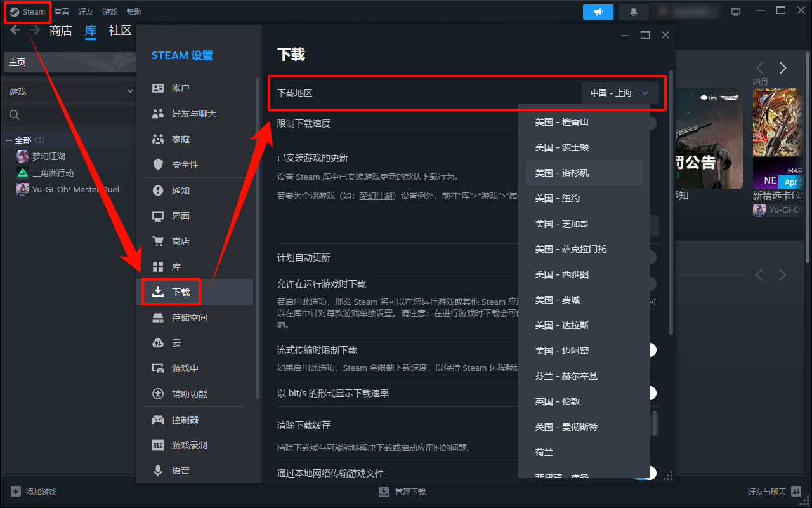Image resolution: width=812 pixels, height=508 pixels.
Task: Choose 美国 - 西雅图 from region list
Action: point(584,274)
